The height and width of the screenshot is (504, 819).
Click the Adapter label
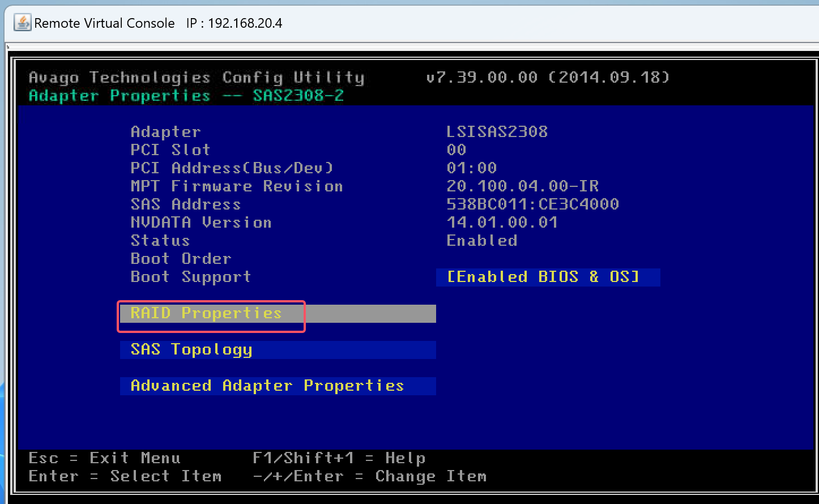coord(165,132)
